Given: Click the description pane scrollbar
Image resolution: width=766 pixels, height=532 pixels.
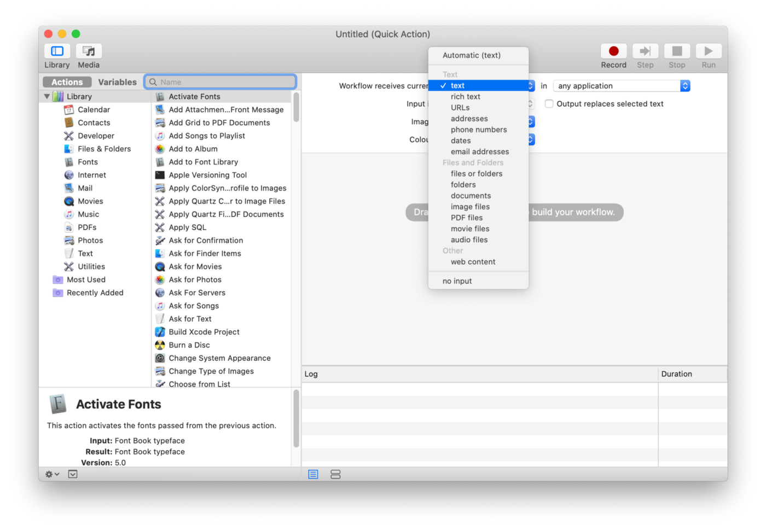Looking at the screenshot, I should [x=296, y=418].
